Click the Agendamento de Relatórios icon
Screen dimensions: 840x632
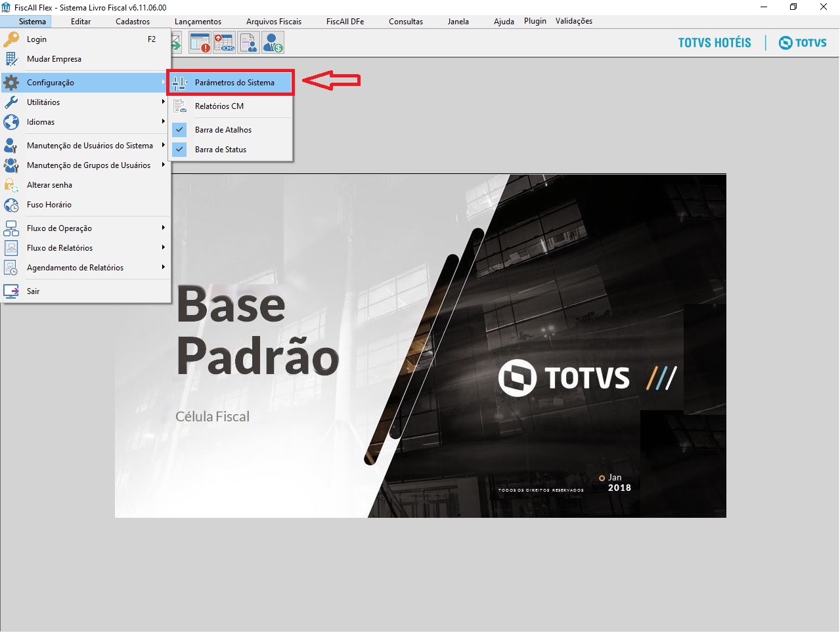[x=11, y=268]
